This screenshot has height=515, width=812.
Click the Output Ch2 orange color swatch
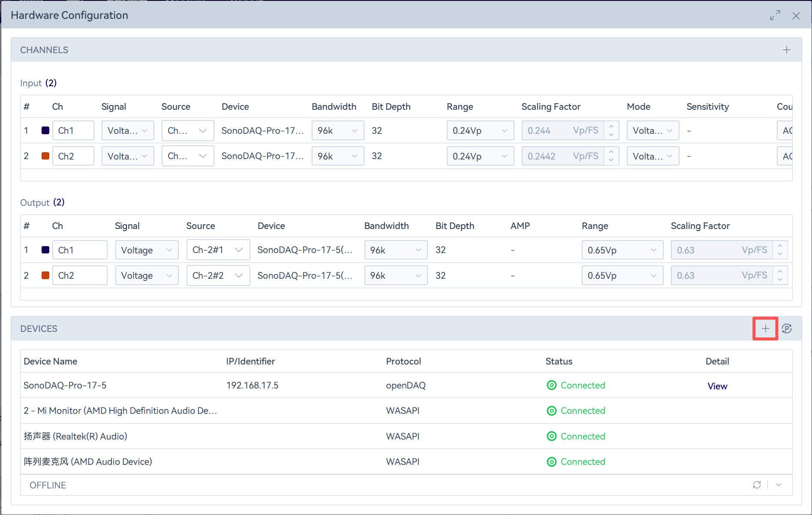pyautogui.click(x=45, y=275)
